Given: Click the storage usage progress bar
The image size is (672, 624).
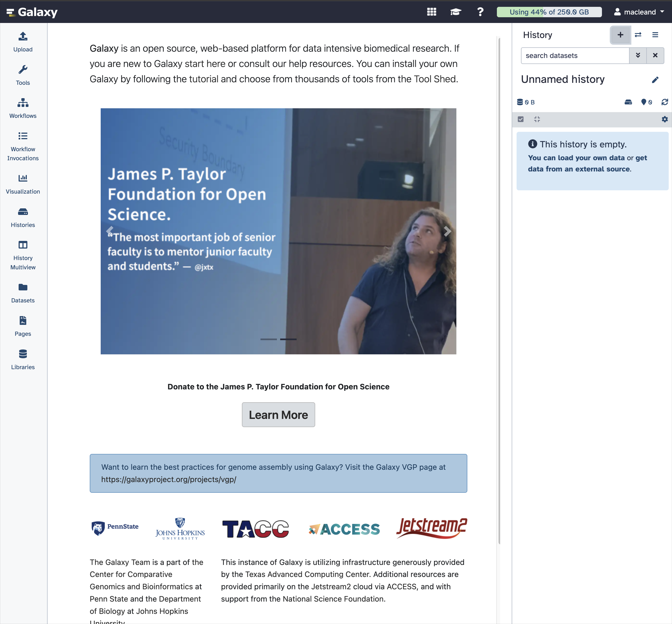Looking at the screenshot, I should (549, 12).
